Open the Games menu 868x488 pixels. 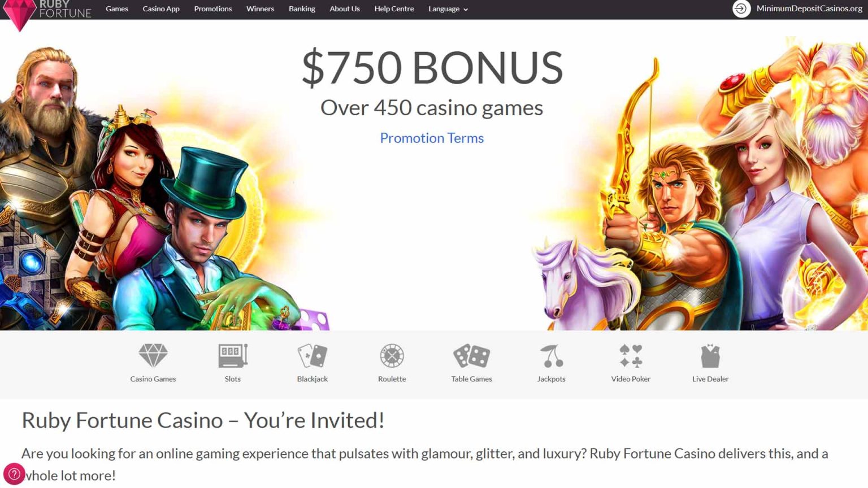(116, 9)
